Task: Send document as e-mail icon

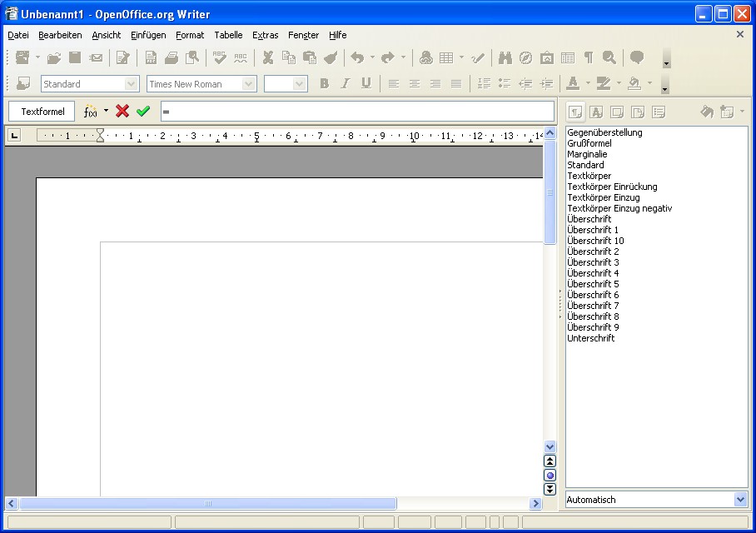Action: (96, 58)
